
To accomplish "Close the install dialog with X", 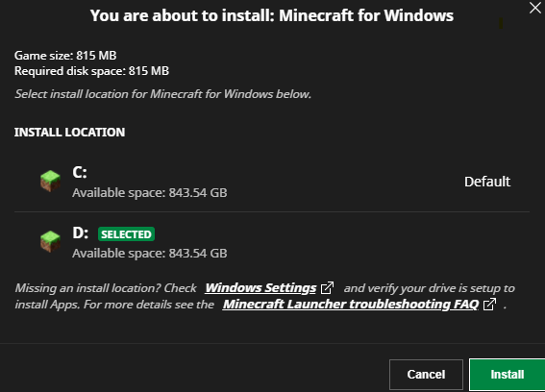I will [x=535, y=8].
